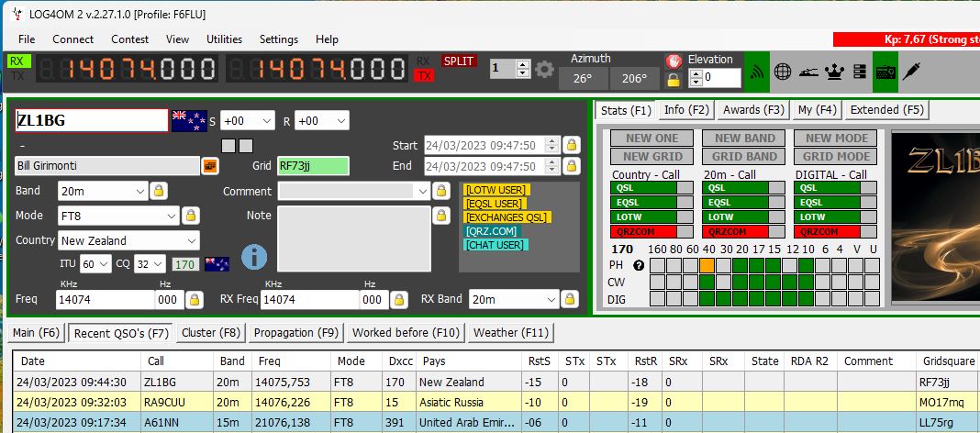
Task: Click the question mark icon near PH
Action: point(638,265)
